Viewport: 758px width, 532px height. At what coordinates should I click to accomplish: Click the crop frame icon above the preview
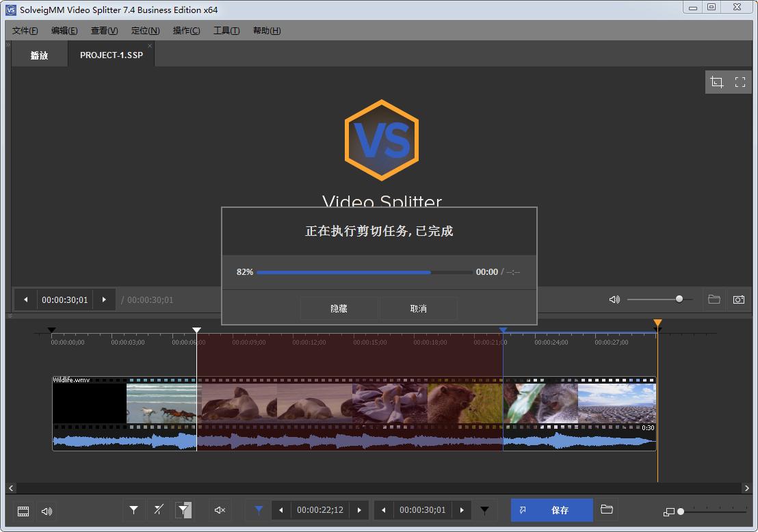pos(716,81)
